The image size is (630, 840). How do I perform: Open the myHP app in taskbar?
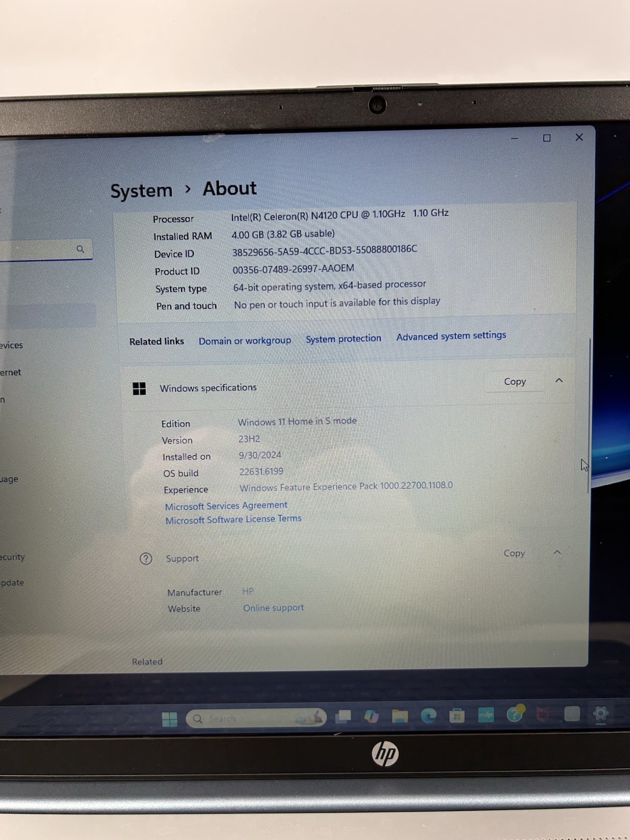486,715
